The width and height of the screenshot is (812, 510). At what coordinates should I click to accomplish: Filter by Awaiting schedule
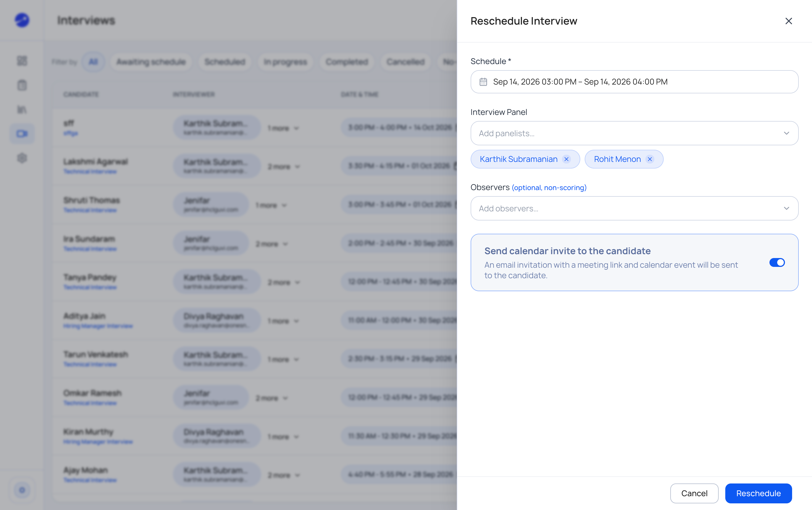click(151, 62)
